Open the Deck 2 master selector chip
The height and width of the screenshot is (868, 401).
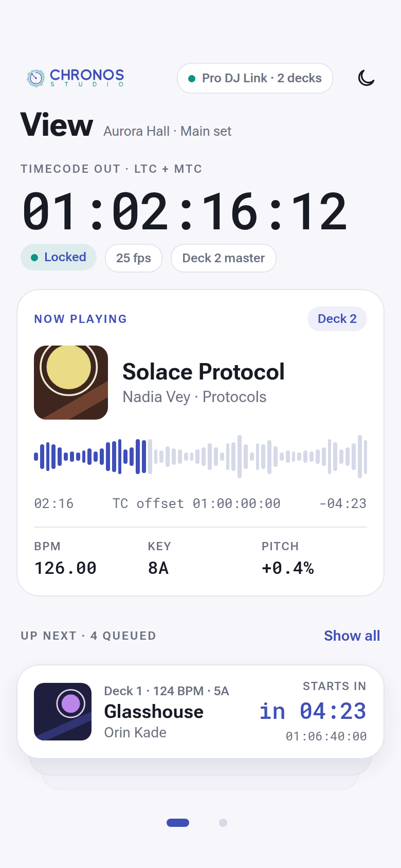[224, 258]
